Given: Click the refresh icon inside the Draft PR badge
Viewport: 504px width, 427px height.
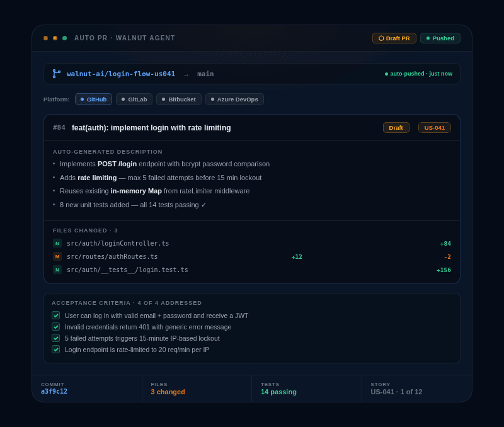Looking at the screenshot, I should 381,38.
